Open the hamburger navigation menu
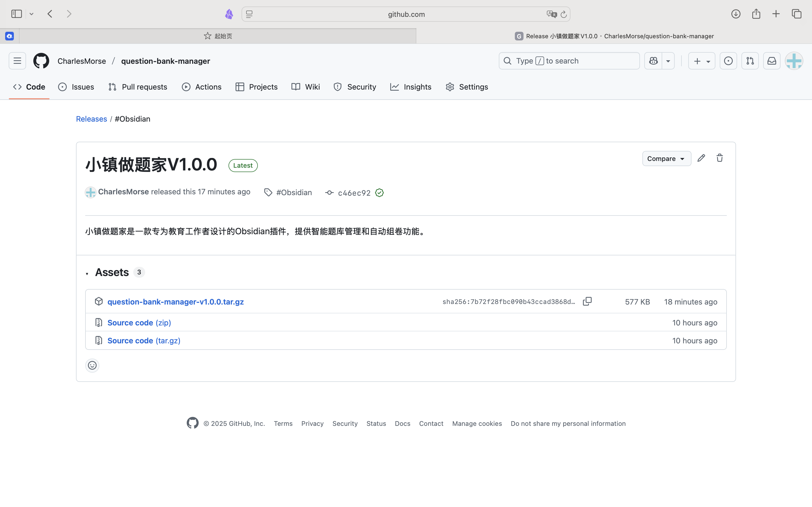This screenshot has height=507, width=812. pyautogui.click(x=17, y=61)
